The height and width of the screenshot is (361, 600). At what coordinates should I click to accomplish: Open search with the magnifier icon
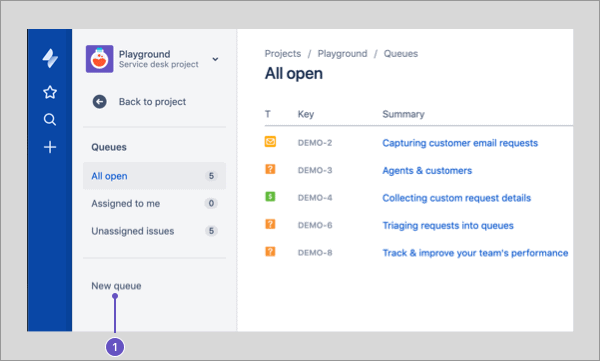pyautogui.click(x=50, y=119)
